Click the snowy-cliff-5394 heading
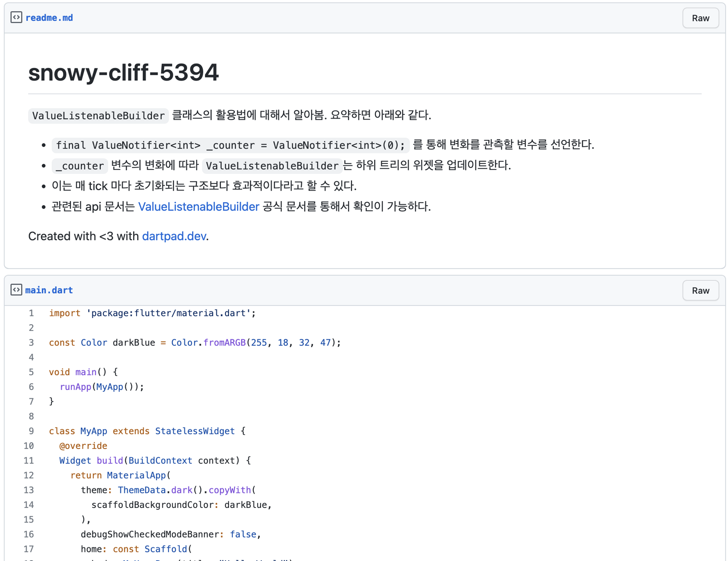The width and height of the screenshot is (728, 561). 123,72
